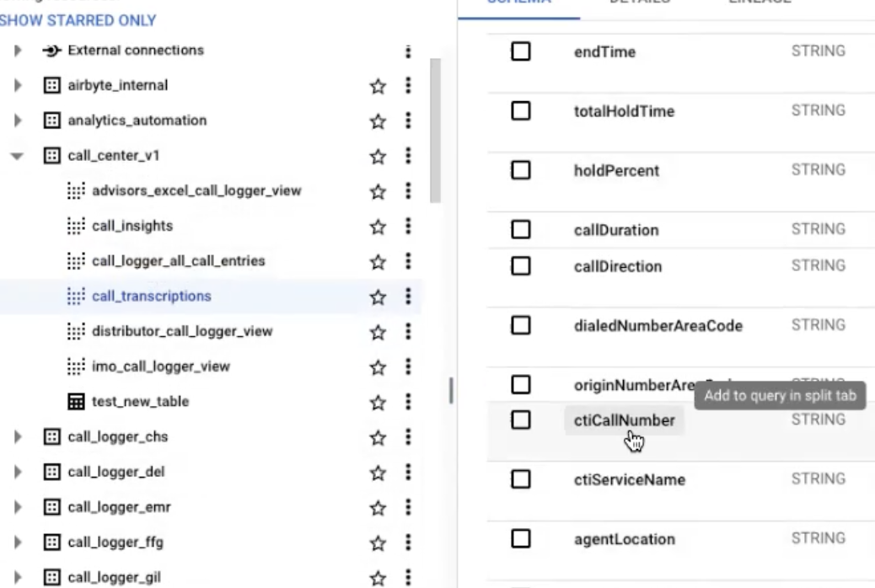Image resolution: width=875 pixels, height=588 pixels.
Task: Open actions menu for call_center_v1
Action: [408, 156]
